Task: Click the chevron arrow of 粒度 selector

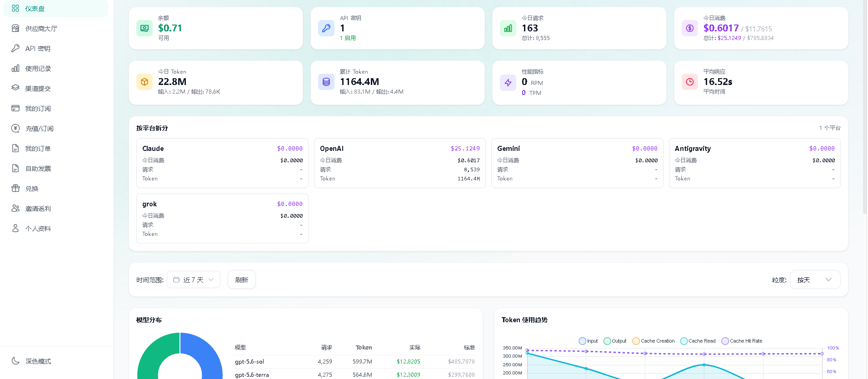Action: pos(828,279)
